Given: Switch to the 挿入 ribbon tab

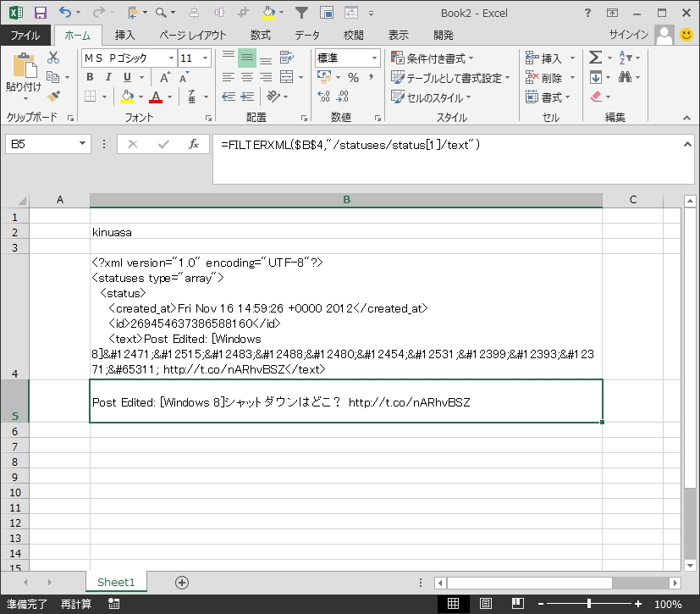Looking at the screenshot, I should point(124,35).
